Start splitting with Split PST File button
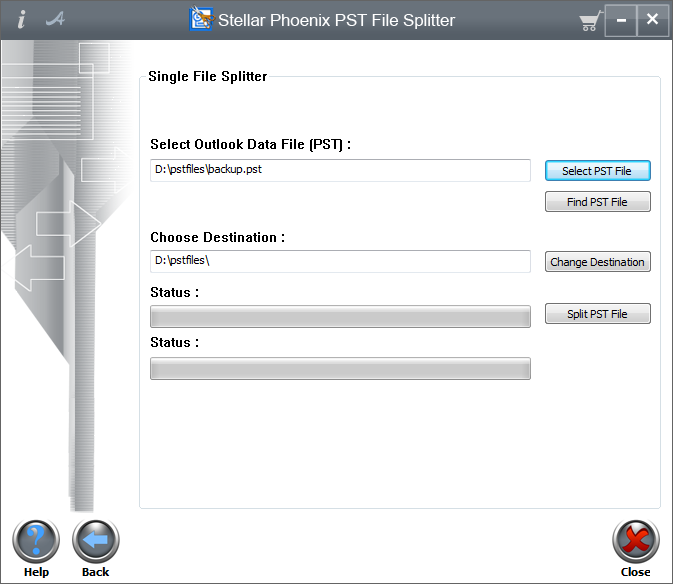Viewport: 673px width, 584px height. tap(597, 314)
